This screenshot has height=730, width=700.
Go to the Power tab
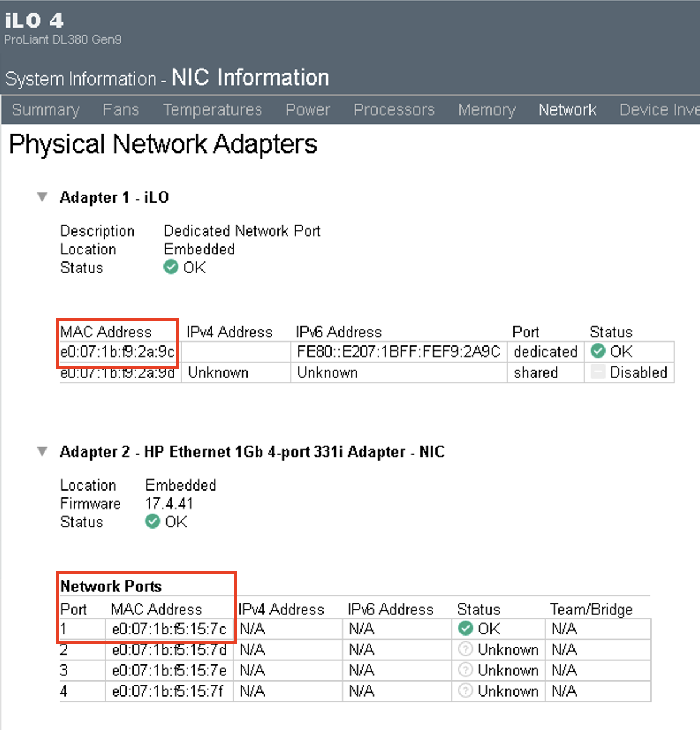tap(308, 110)
